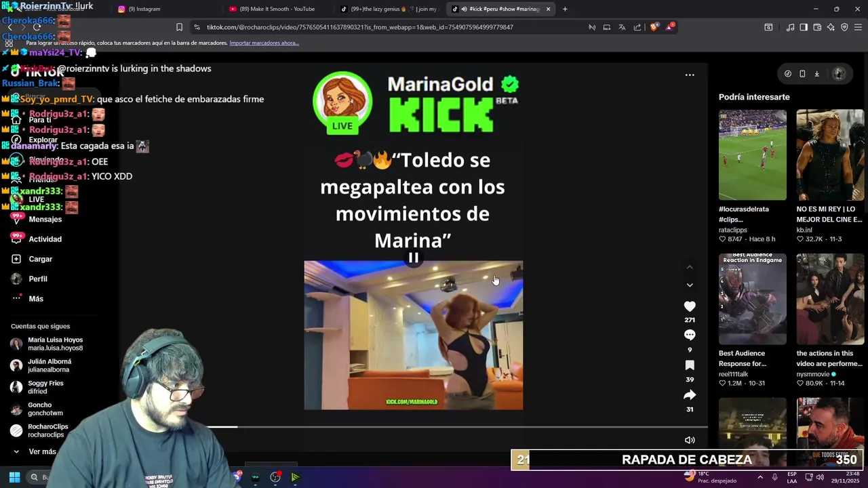The image size is (868, 488).
Task: Switch to the lazy genius TikTok tab
Action: coord(390,9)
